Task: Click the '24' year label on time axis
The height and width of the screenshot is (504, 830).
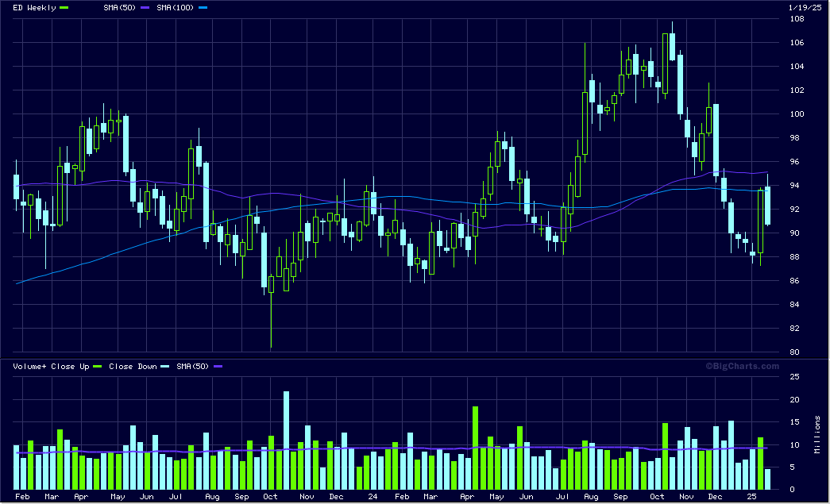Action: point(373,497)
